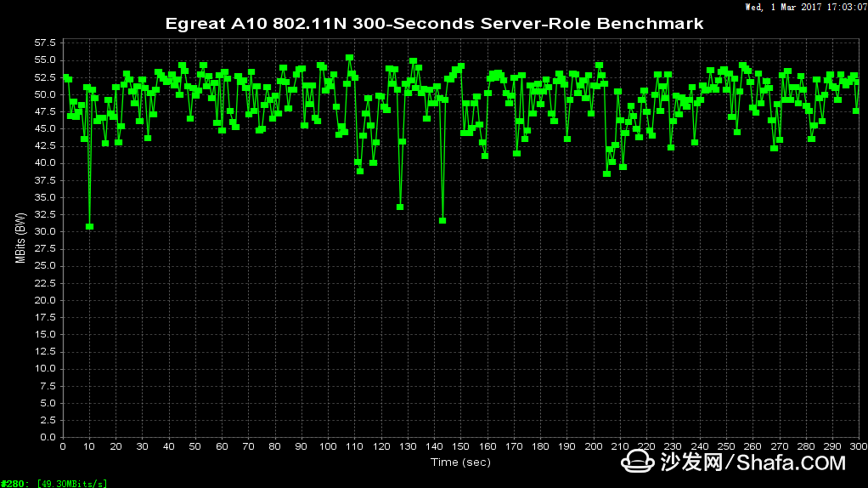The width and height of the screenshot is (868, 488).
Task: Click the x-axis tick label 10
Action: (x=89, y=446)
